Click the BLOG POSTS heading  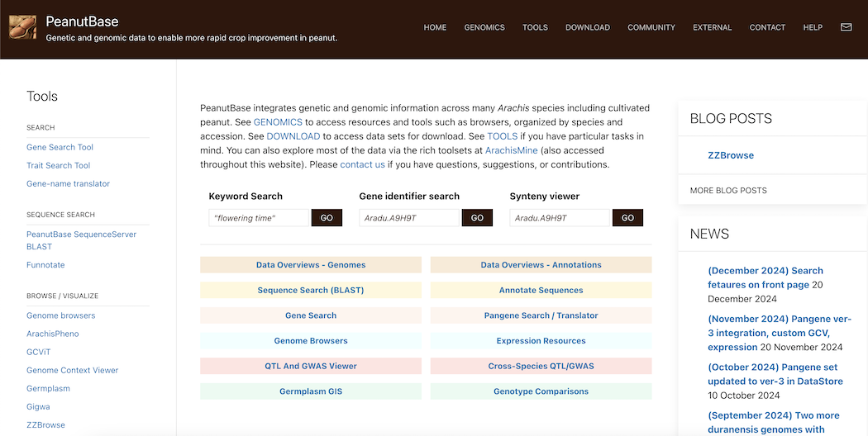coord(731,118)
